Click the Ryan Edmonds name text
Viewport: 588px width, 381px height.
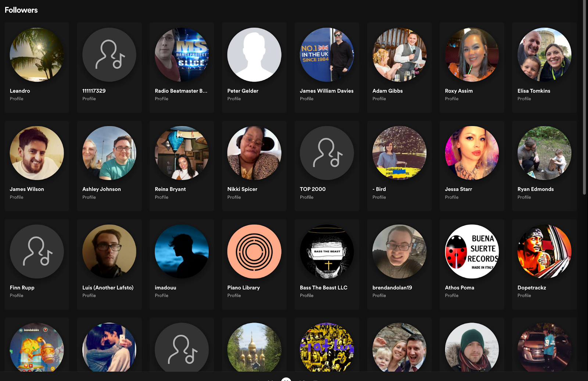pyautogui.click(x=536, y=189)
